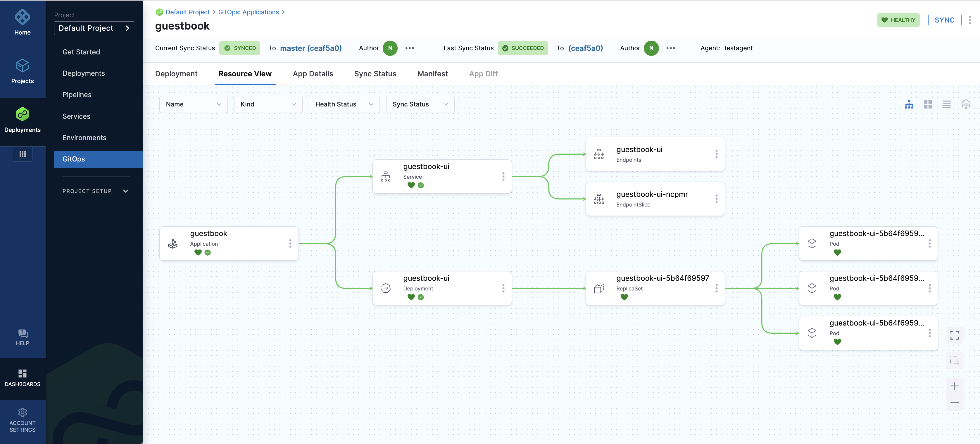
Task: Open options for guestbook-ui Service node
Action: [x=503, y=177]
